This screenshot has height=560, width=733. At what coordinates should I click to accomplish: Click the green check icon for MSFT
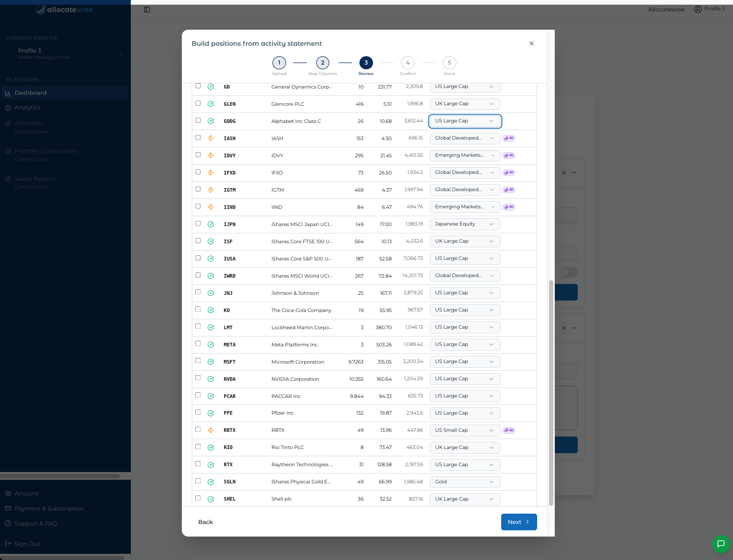pyautogui.click(x=210, y=362)
